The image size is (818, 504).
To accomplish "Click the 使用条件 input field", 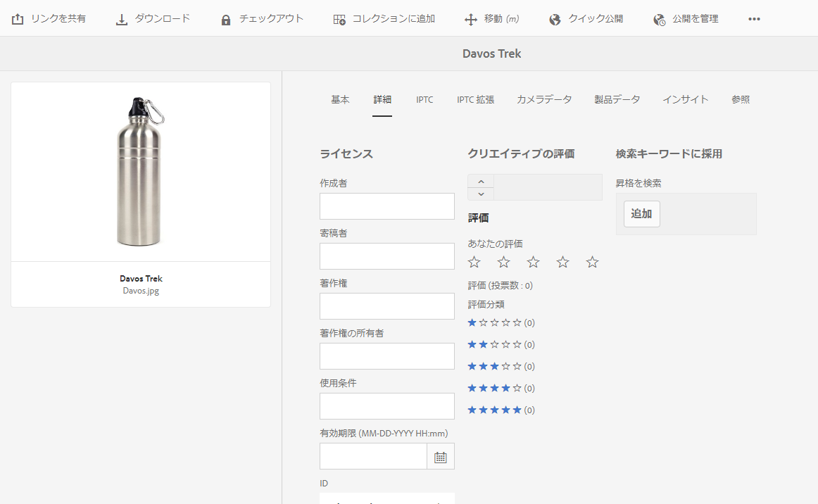I will pos(387,406).
